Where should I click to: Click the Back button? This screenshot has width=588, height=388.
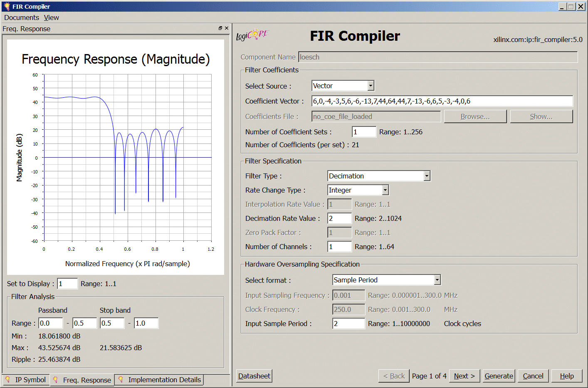tap(394, 376)
